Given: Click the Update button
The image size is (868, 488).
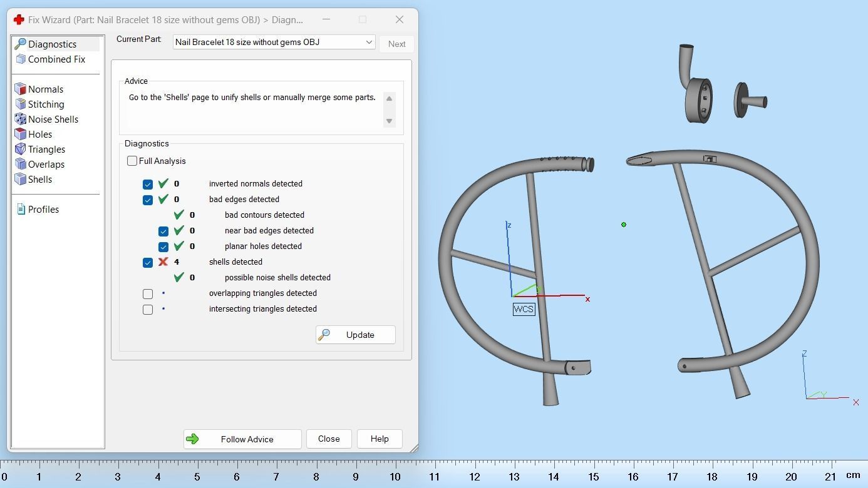Looking at the screenshot, I should coord(356,335).
